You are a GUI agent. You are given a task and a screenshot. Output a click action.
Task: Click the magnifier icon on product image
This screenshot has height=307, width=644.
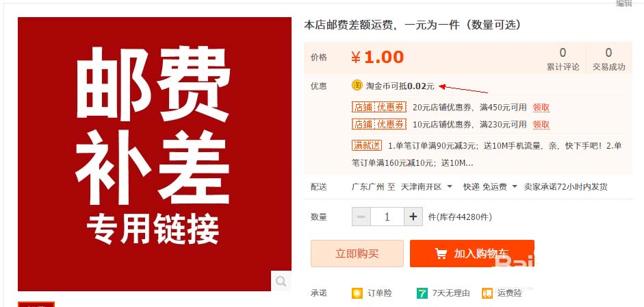281,281
